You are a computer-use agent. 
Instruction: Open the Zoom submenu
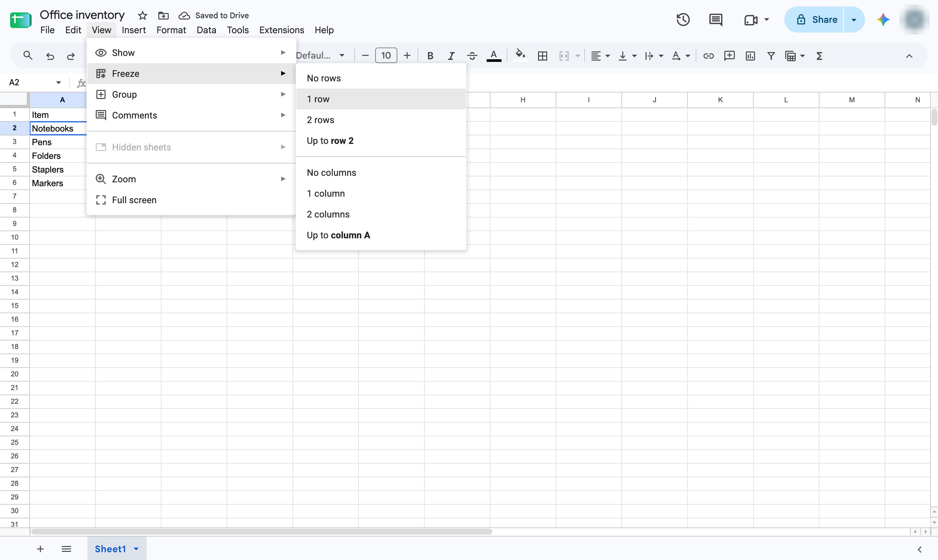[x=191, y=179]
